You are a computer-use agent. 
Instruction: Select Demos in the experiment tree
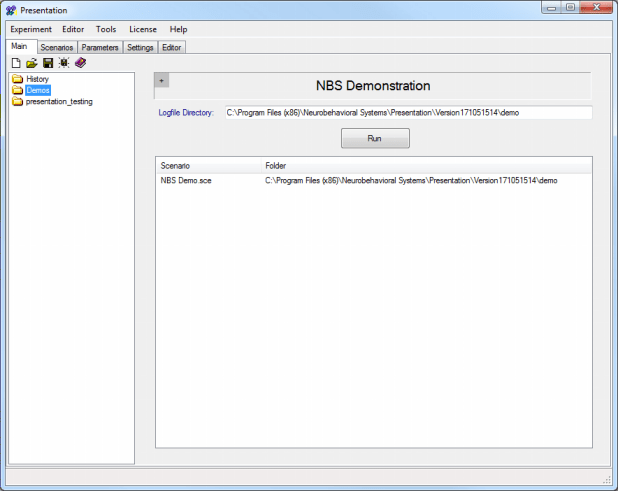[38, 90]
